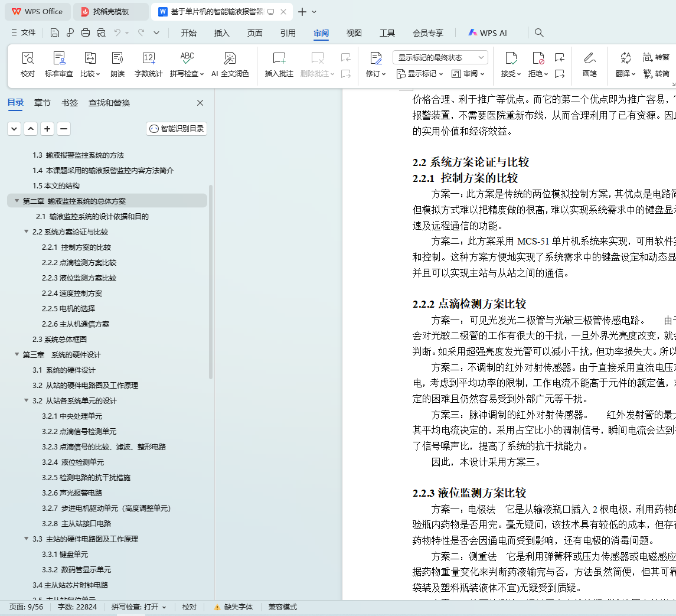
Task: Open 字数统计 word count
Action: 148,65
